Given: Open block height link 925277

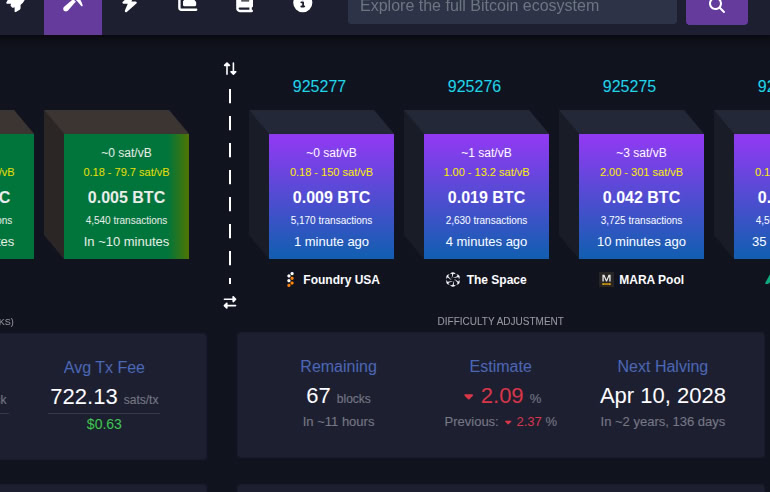Looking at the screenshot, I should click(319, 86).
